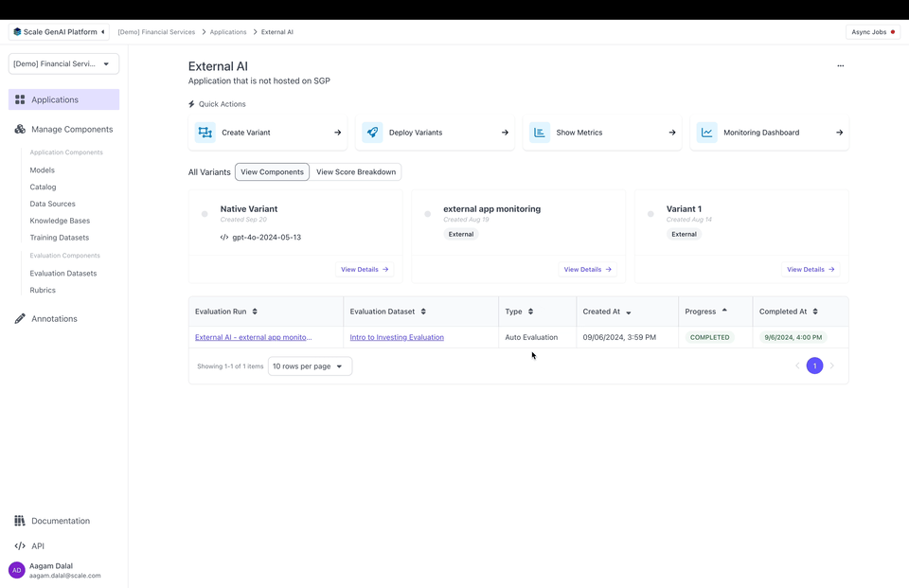Sort by Evaluation Dataset column
909x588 pixels.
(423, 312)
